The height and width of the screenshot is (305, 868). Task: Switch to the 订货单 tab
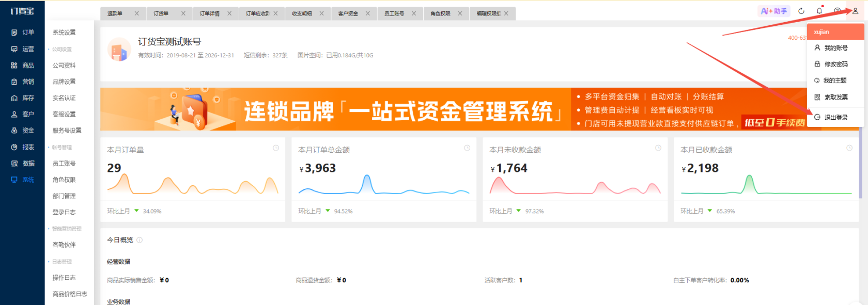pos(161,13)
